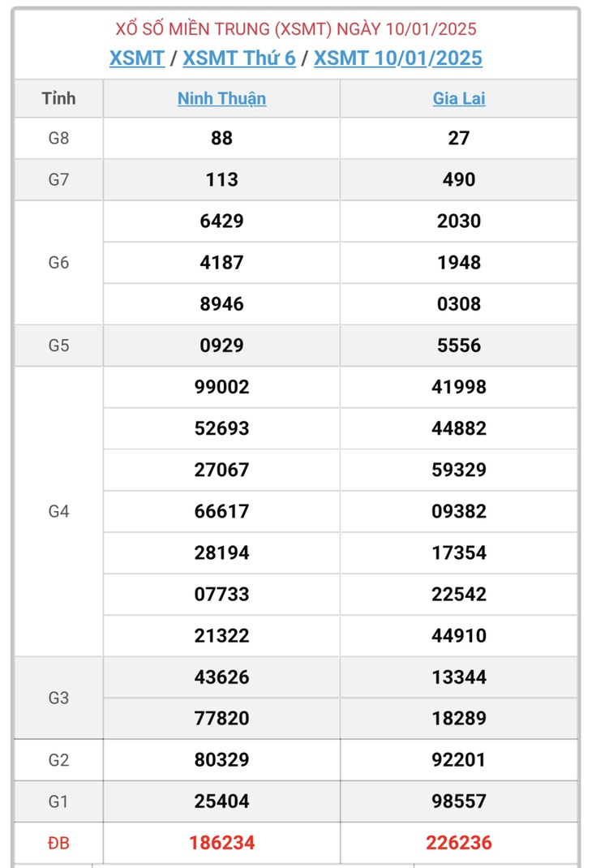The height and width of the screenshot is (868, 592).
Task: Click Ninh Thuận G6 number 6429
Action: click(222, 221)
